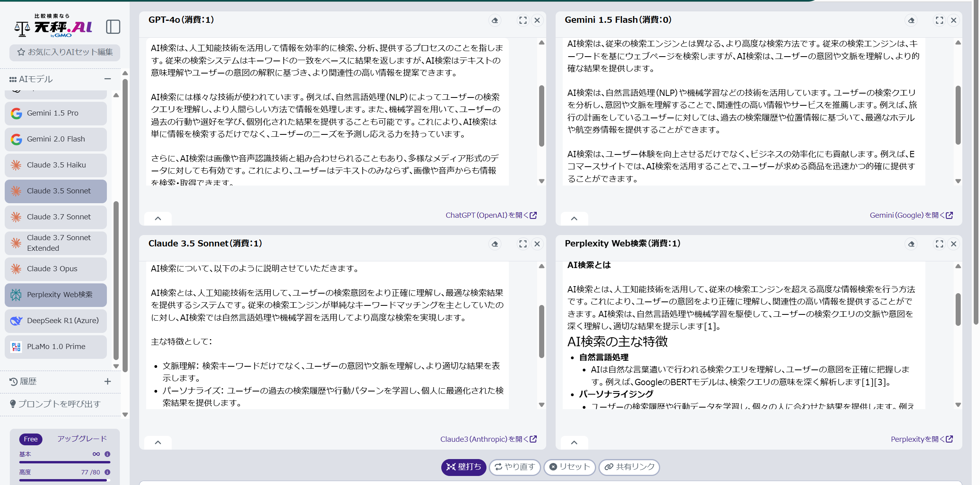
Task: Close the Claude 3.5 Sonnet panel
Action: coord(537,244)
